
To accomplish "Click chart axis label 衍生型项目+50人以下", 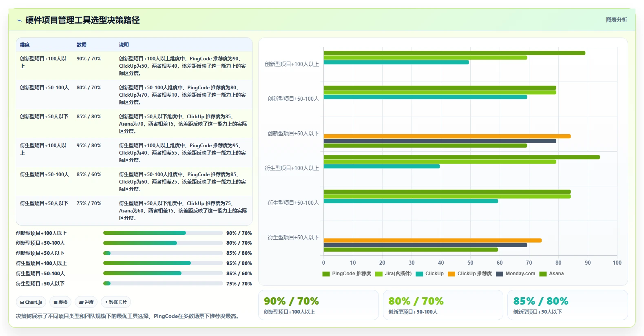I will coord(293,237).
